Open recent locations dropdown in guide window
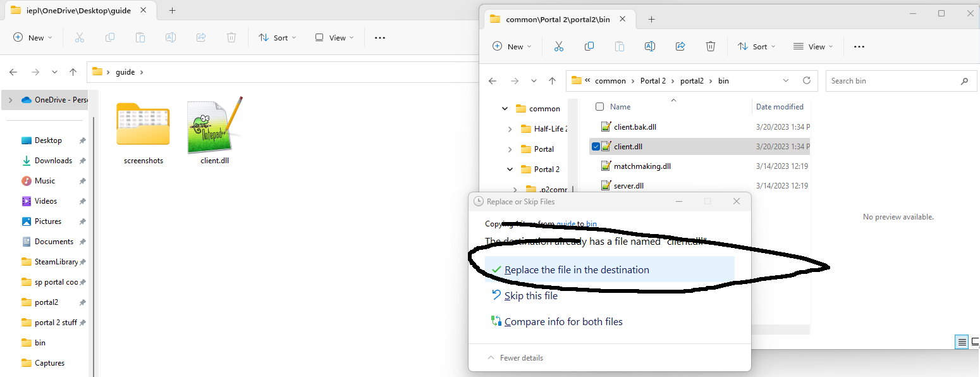The height and width of the screenshot is (377, 980). (x=54, y=72)
